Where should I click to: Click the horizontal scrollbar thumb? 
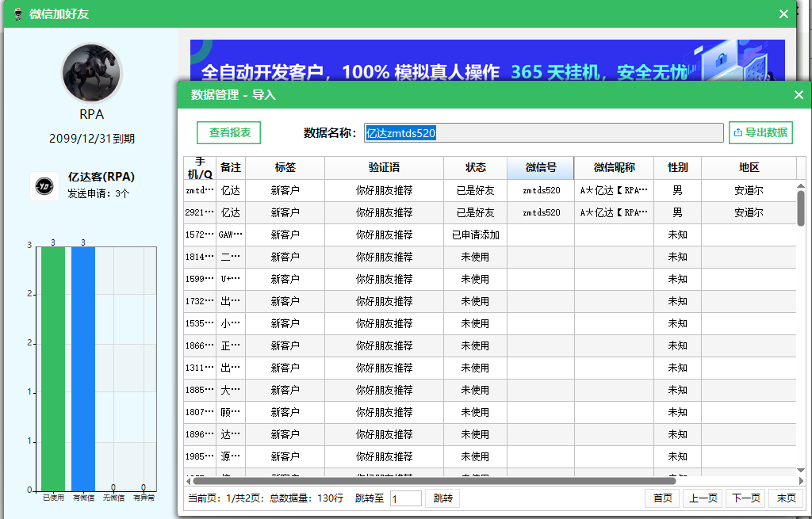[x=435, y=481]
